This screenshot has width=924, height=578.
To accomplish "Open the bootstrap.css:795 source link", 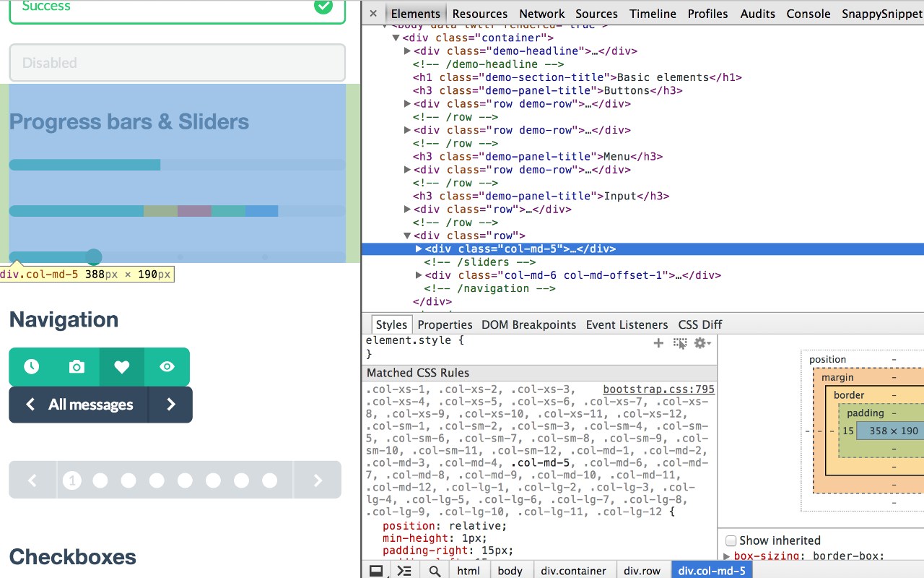I will tap(659, 389).
